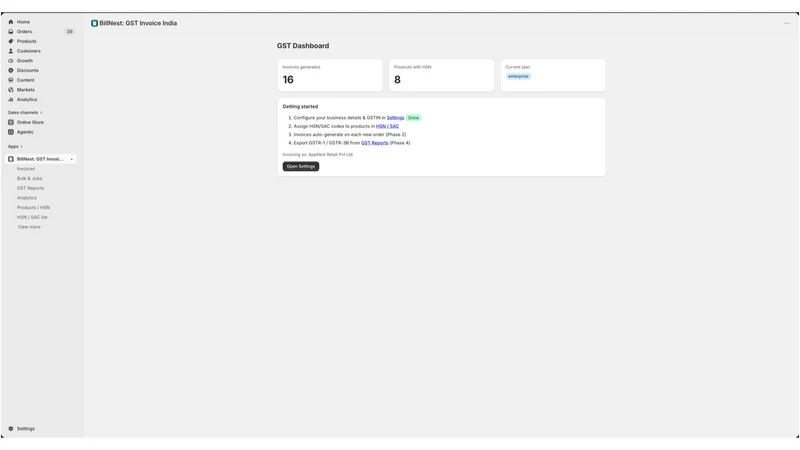Open Growth using the gauge icon
The image size is (800, 450).
tap(11, 61)
